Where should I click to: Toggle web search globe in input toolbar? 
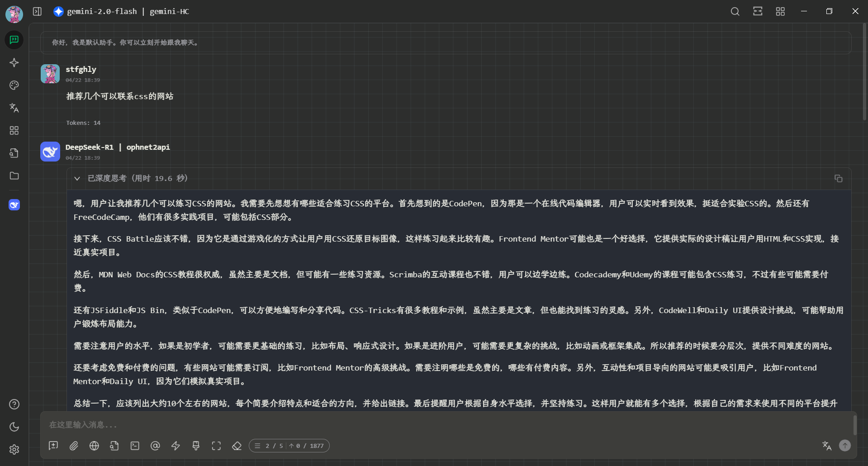tap(94, 446)
